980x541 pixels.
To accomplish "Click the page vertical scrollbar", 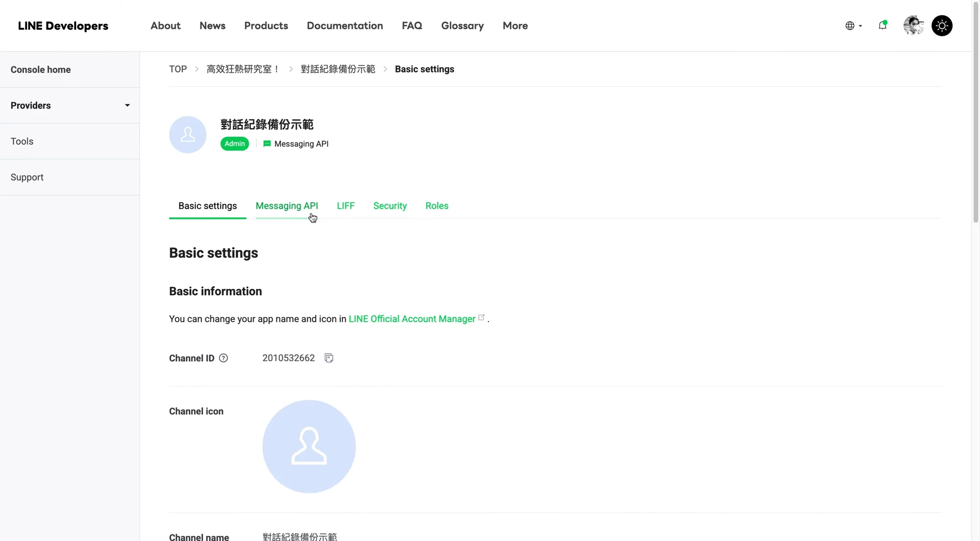I will pyautogui.click(x=976, y=112).
